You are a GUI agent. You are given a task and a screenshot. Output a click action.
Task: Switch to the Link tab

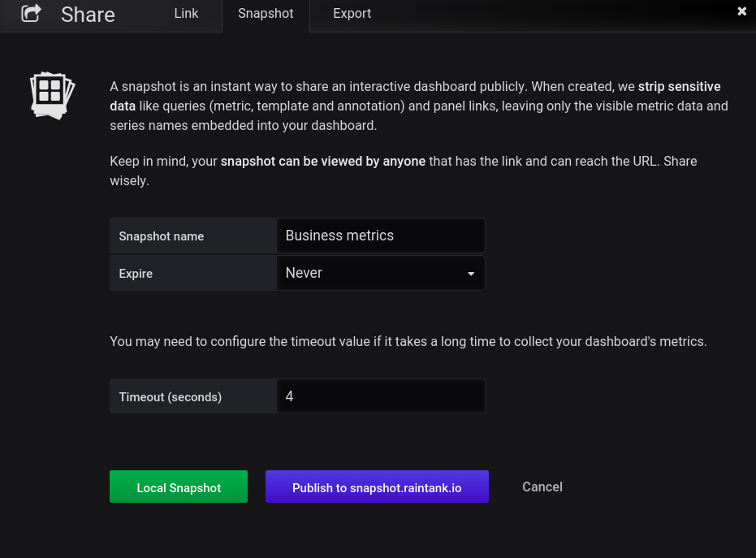[x=186, y=14]
